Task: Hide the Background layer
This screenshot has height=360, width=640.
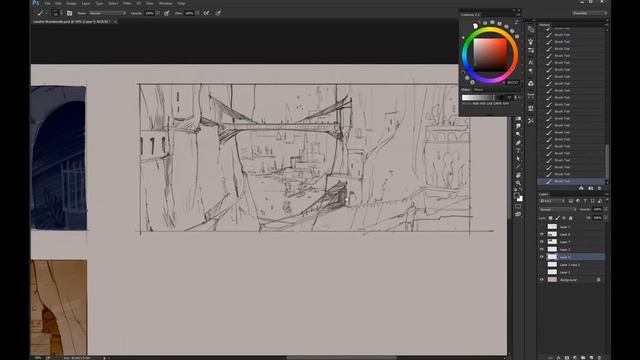Action: pyautogui.click(x=542, y=280)
